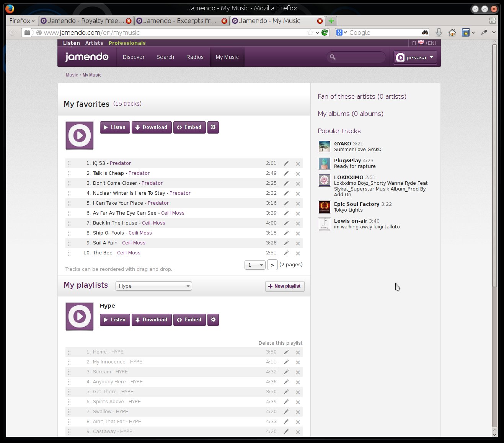Click the Jamendo site search field
Image resolution: width=504 pixels, height=443 pixels.
[356, 57]
